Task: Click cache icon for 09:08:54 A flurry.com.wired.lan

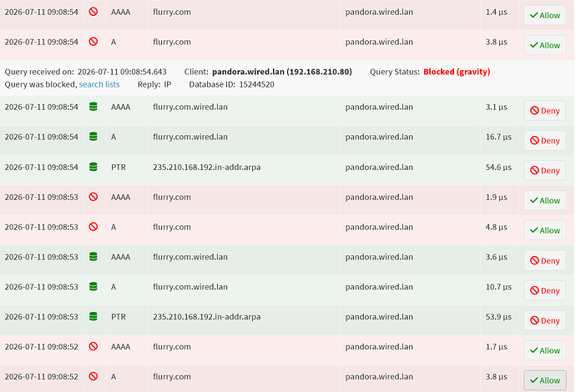Action: [x=93, y=137]
